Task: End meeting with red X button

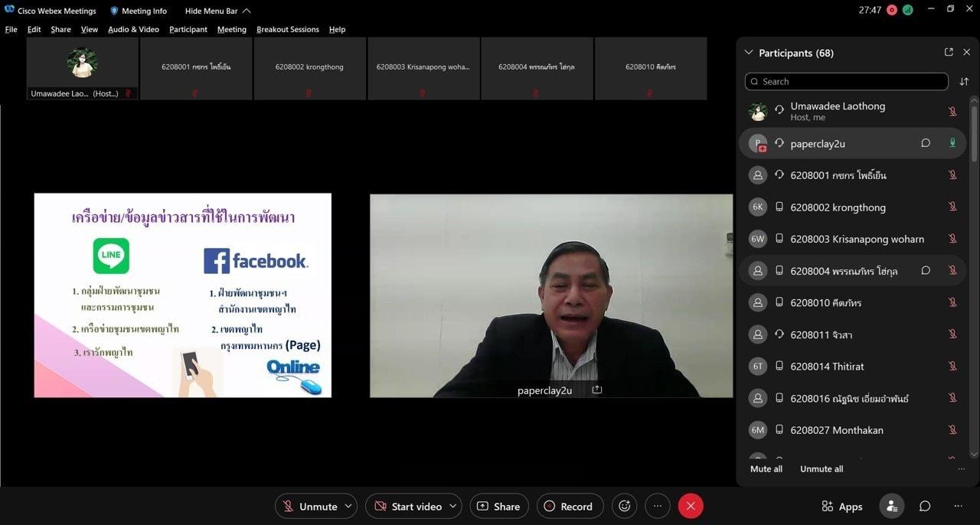Action: coord(691,506)
